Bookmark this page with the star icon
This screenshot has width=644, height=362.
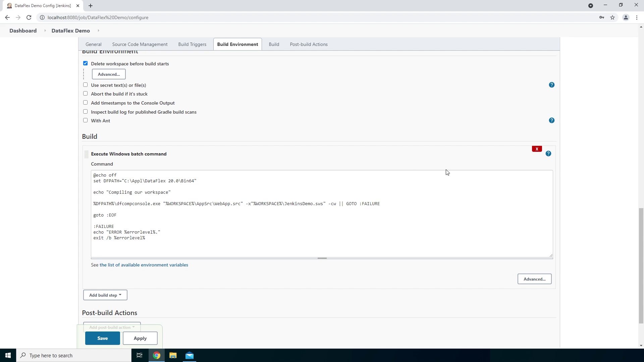pyautogui.click(x=612, y=17)
